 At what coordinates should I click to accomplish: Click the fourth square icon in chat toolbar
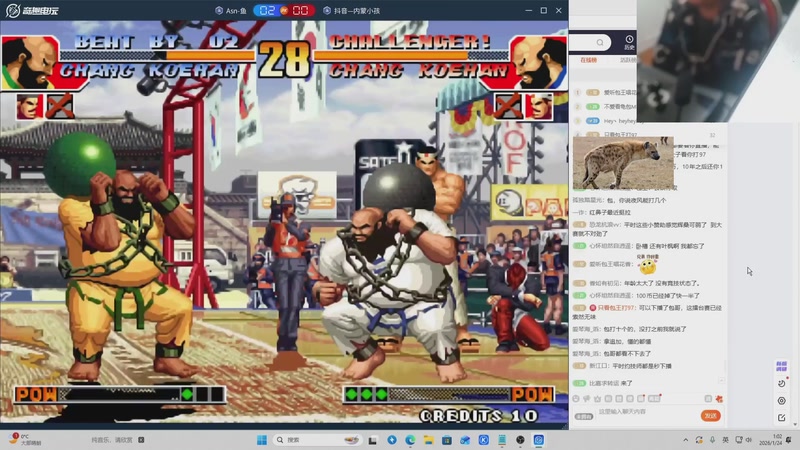608,398
